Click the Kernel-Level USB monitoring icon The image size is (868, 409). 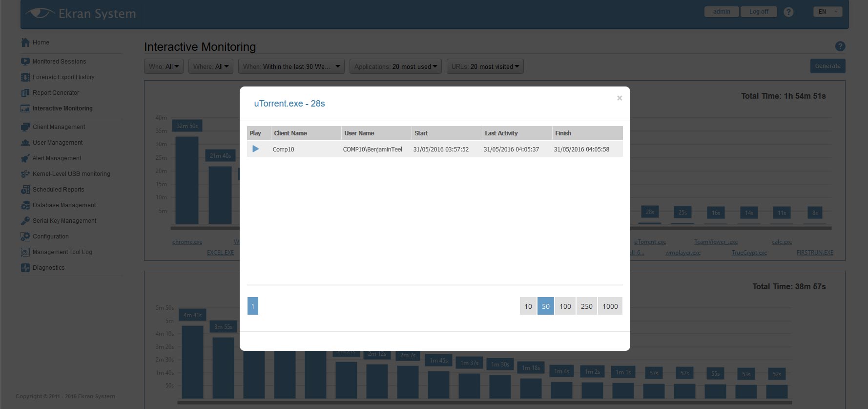point(25,174)
